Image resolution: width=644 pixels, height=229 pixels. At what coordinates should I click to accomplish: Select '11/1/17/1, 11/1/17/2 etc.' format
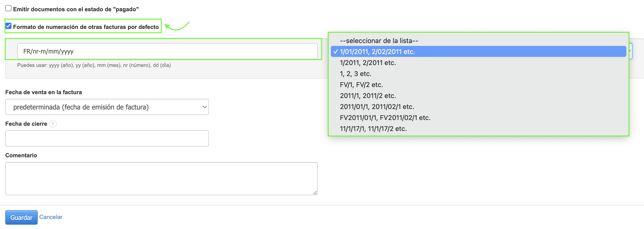pyautogui.click(x=373, y=129)
